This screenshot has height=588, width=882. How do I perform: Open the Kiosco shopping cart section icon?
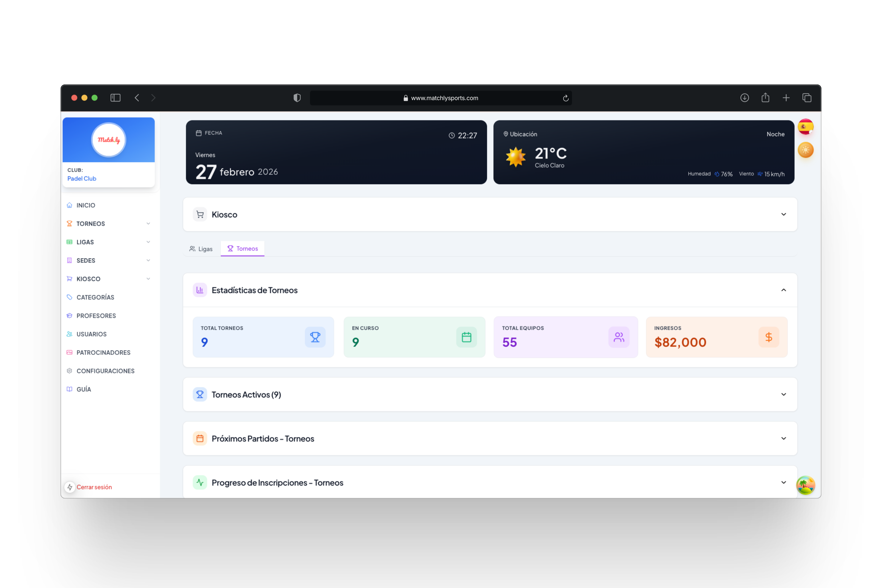(x=200, y=214)
